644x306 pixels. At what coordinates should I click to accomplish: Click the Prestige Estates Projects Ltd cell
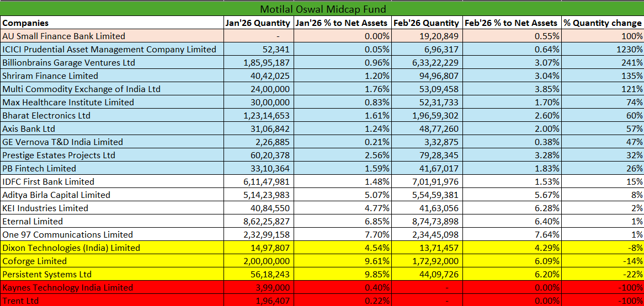pos(111,155)
